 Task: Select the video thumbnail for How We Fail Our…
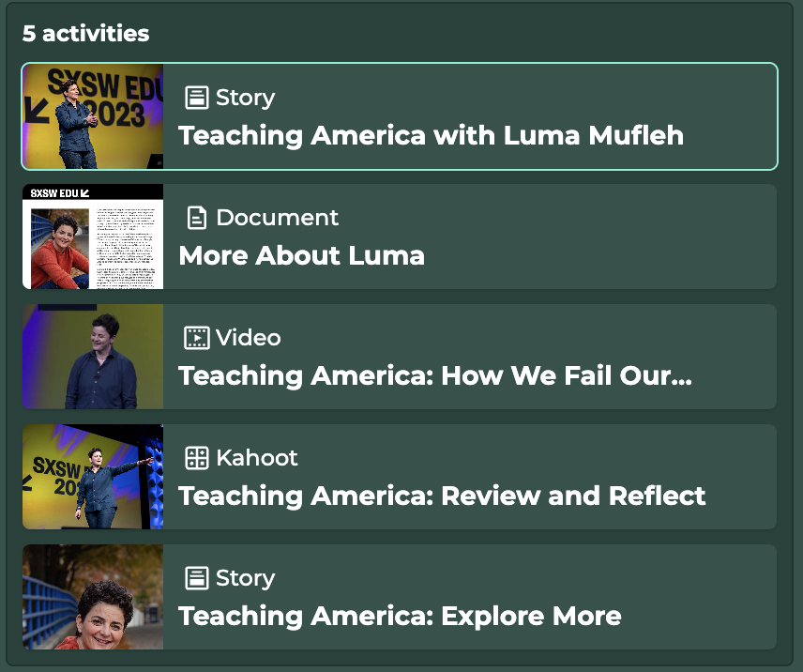(93, 357)
